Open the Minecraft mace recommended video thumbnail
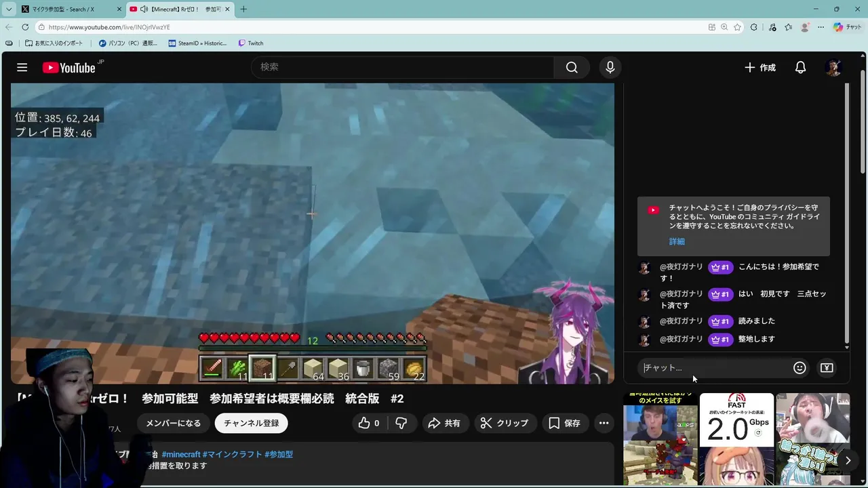The image size is (868, 488). pyautogui.click(x=660, y=439)
